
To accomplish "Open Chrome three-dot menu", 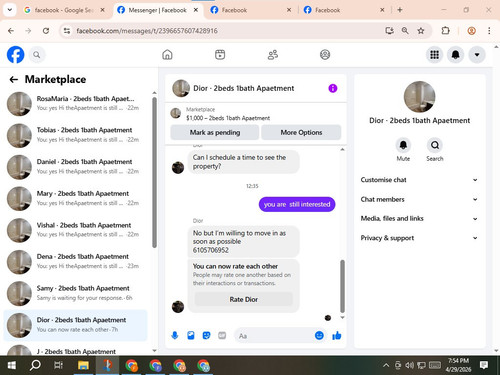I will click(x=489, y=31).
